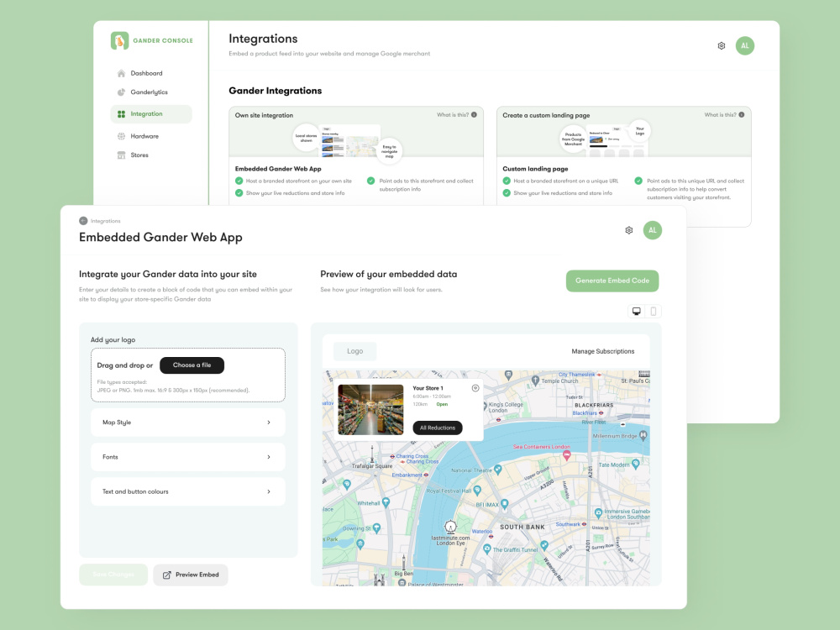Click Big Ben landmark icon on map
840x630 pixels.
[404, 561]
